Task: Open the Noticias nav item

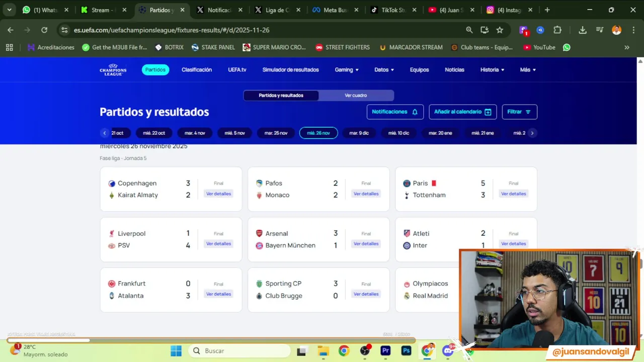Action: [x=454, y=70]
